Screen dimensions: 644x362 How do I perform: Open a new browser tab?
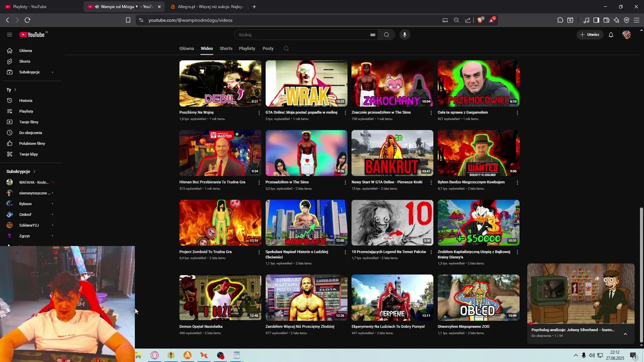click(254, 7)
